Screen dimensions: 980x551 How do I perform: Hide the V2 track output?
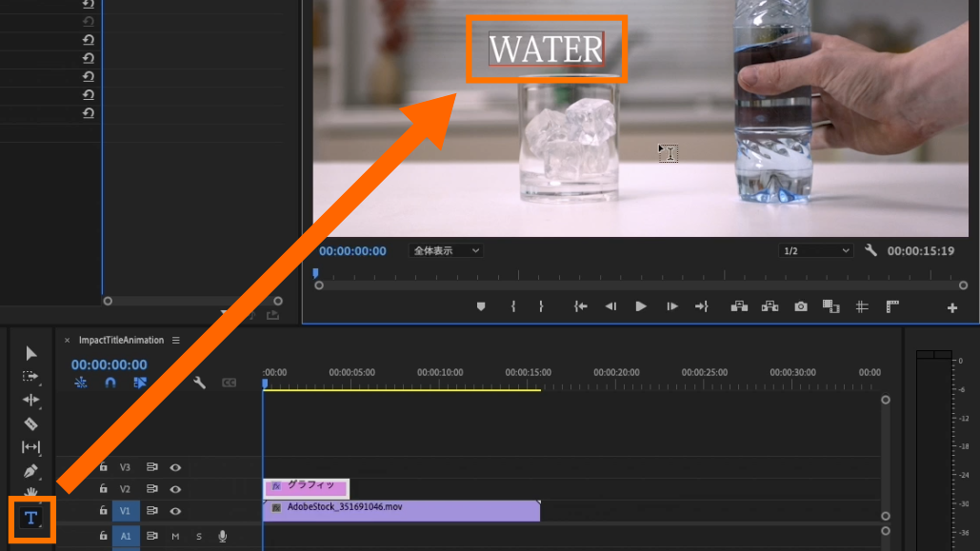point(175,489)
